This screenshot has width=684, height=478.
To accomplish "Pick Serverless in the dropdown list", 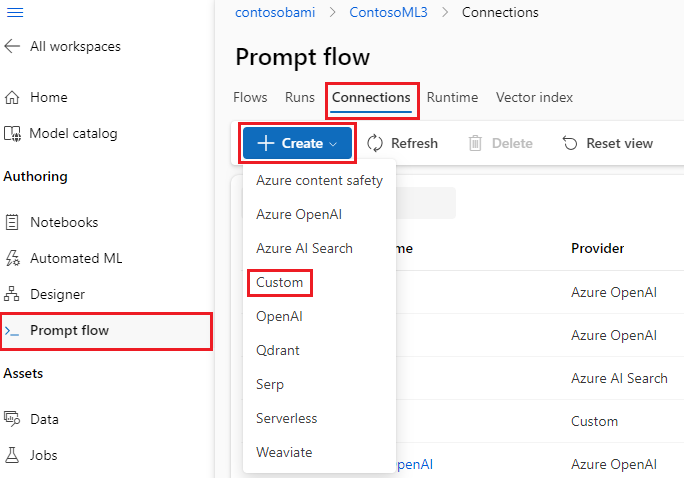I will (286, 418).
